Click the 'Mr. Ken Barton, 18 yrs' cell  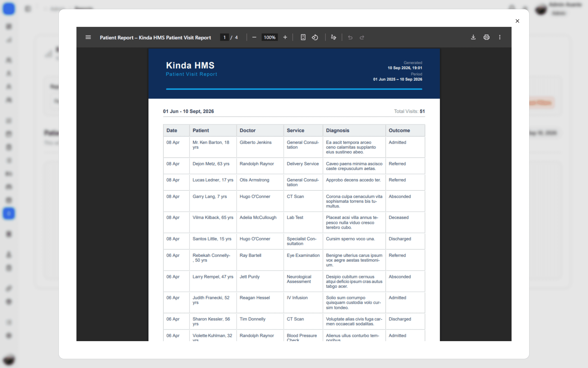pos(213,147)
